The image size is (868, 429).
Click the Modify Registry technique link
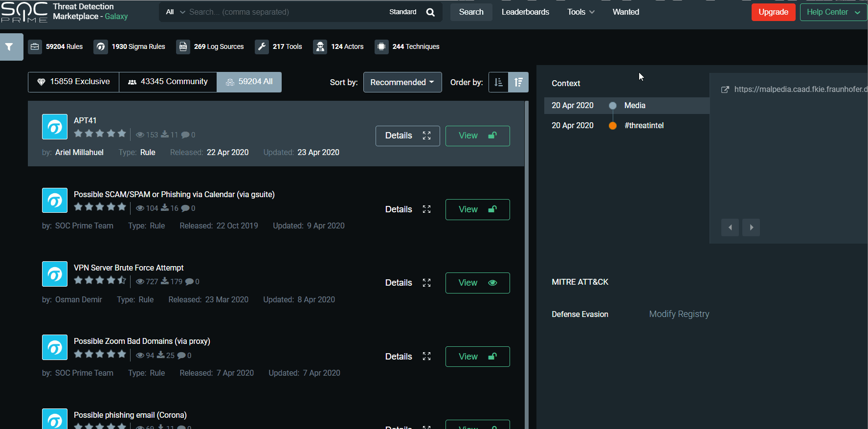tap(679, 314)
